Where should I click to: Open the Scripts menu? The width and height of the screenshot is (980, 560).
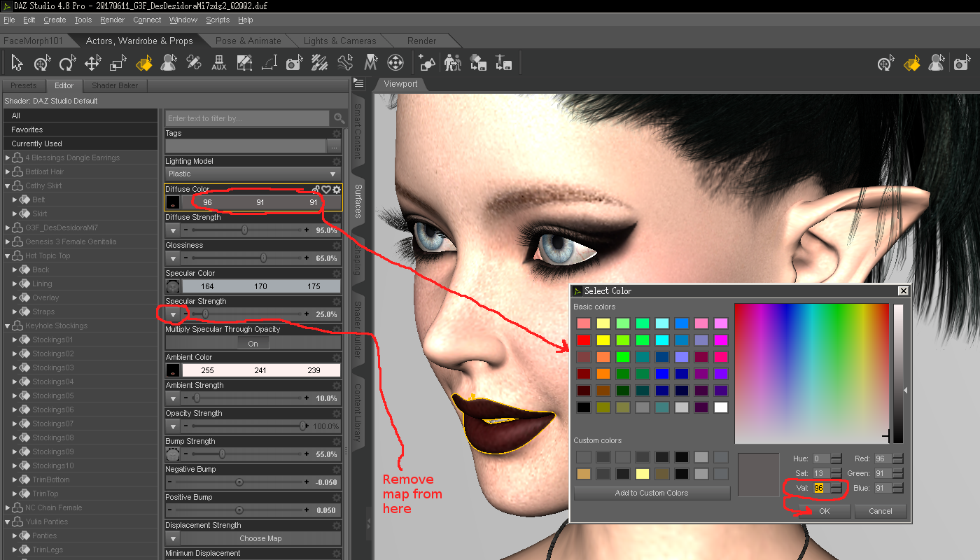pyautogui.click(x=218, y=20)
